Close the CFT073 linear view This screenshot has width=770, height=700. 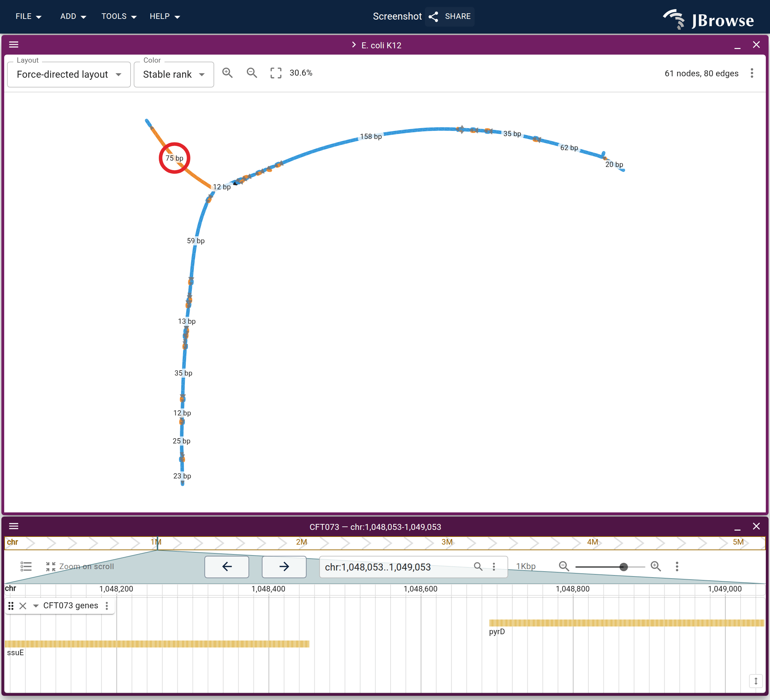click(x=756, y=526)
